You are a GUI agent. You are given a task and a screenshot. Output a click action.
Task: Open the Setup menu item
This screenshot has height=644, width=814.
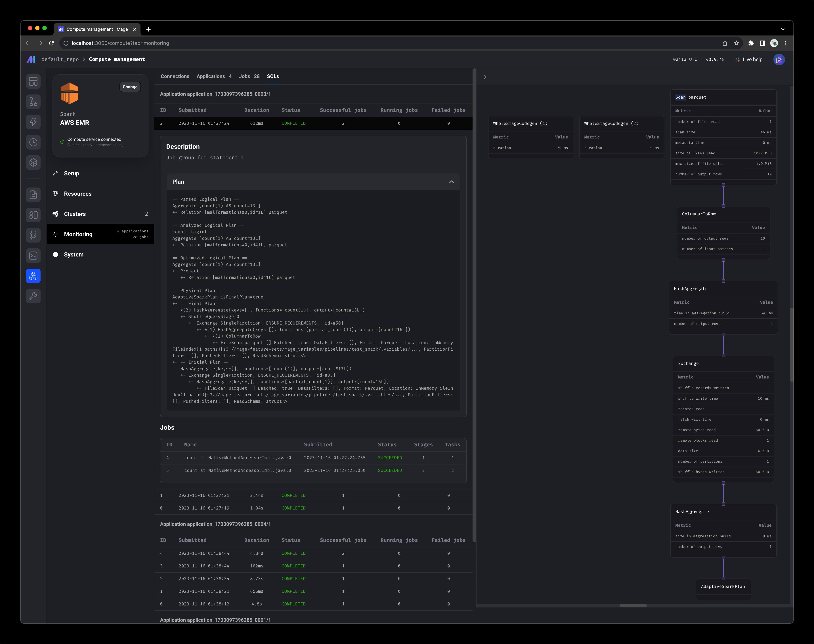100,173
